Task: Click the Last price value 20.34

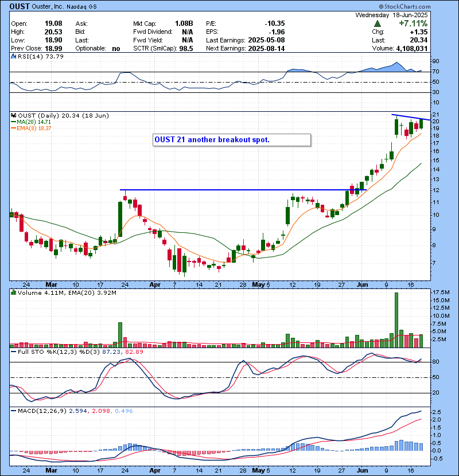Action: tap(419, 40)
